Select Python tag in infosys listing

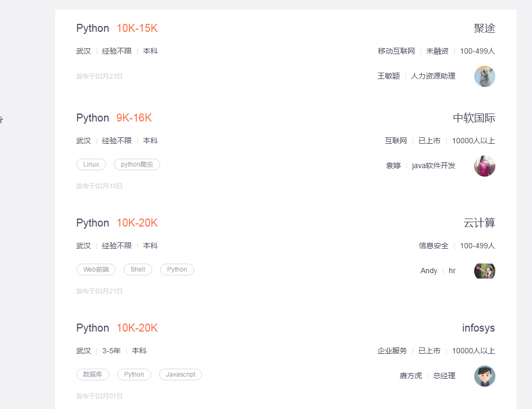click(x=134, y=375)
